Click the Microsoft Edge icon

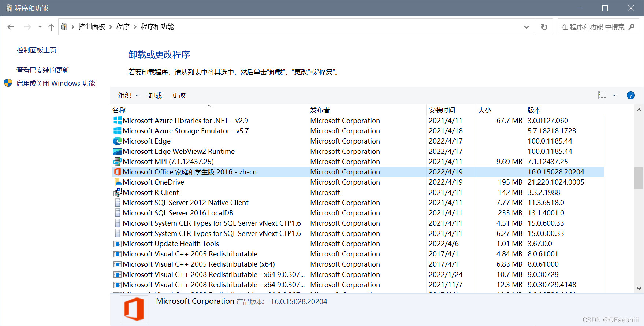pyautogui.click(x=118, y=141)
